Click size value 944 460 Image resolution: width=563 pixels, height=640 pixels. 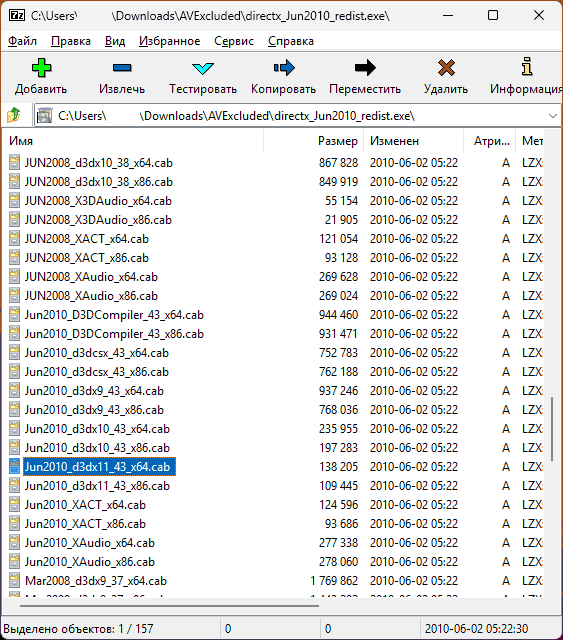[x=338, y=315]
